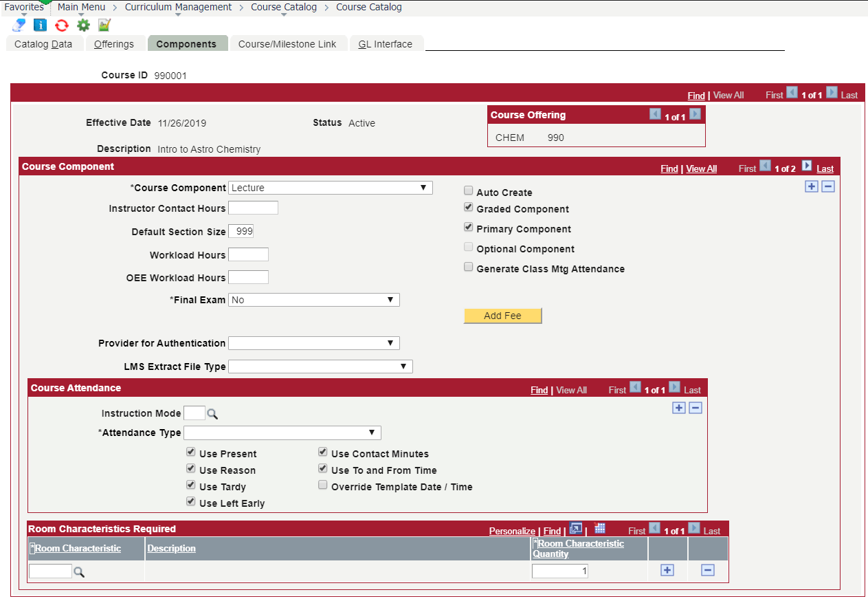Open the GL Interface tab

pyautogui.click(x=385, y=44)
